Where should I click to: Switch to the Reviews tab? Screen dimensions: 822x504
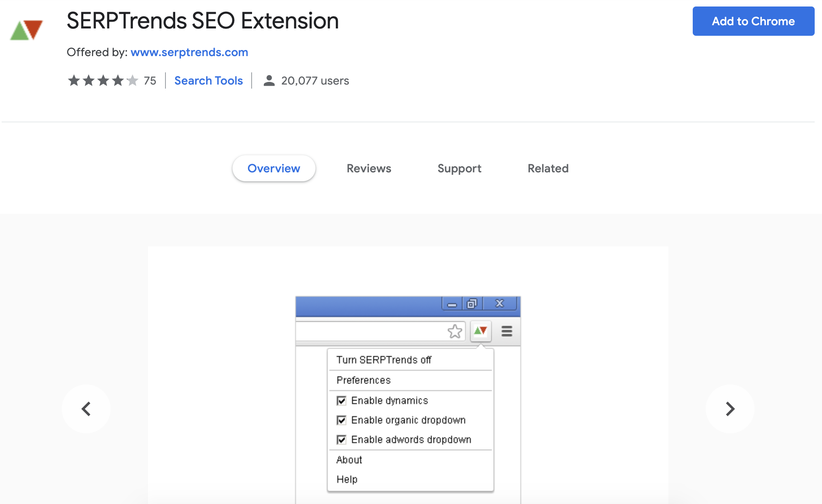[x=369, y=168]
